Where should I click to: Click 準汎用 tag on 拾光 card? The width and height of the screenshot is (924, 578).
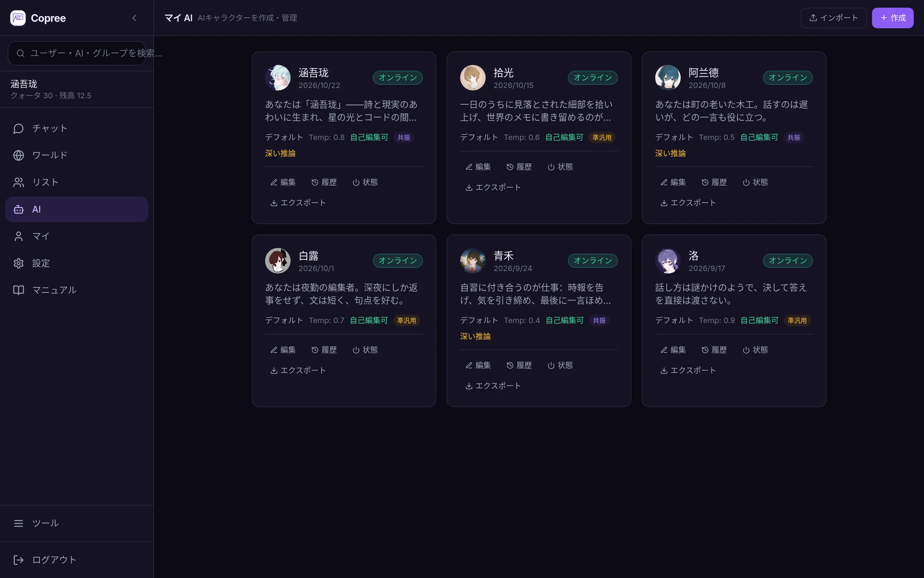tap(602, 138)
